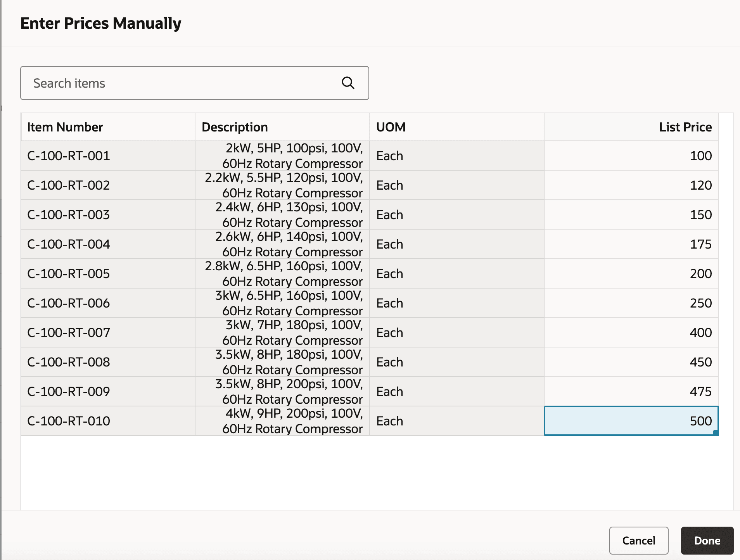Viewport: 740px width, 560px height.
Task: Edit list price cell showing 450
Action: click(631, 362)
